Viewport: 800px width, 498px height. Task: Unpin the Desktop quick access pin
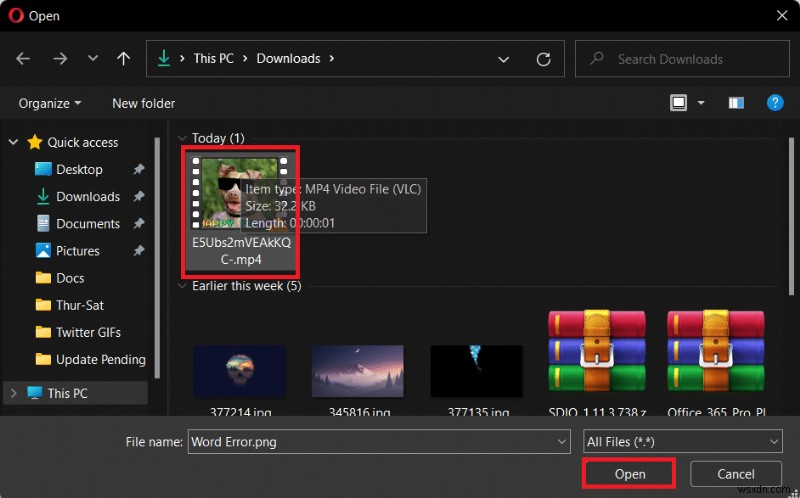(x=138, y=169)
